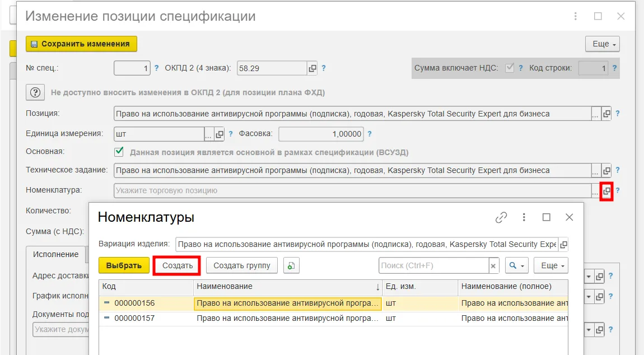Viewport: 644px width, 355px height.
Task: Open dropdown arrow in График исполнения row
Action: click(589, 296)
